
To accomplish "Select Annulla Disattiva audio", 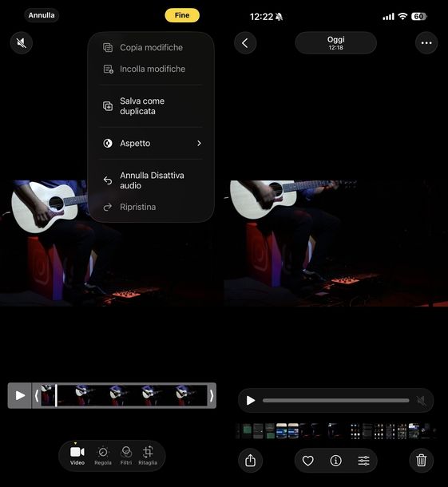I will click(x=151, y=180).
